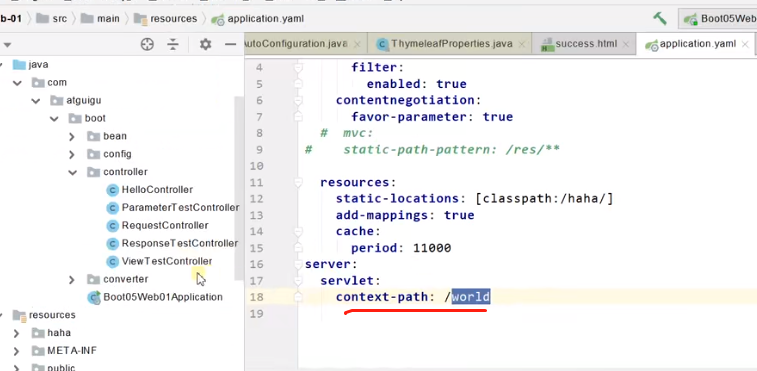The height and width of the screenshot is (371, 757).
Task: Open Boot05Web01Application class
Action: point(163,297)
